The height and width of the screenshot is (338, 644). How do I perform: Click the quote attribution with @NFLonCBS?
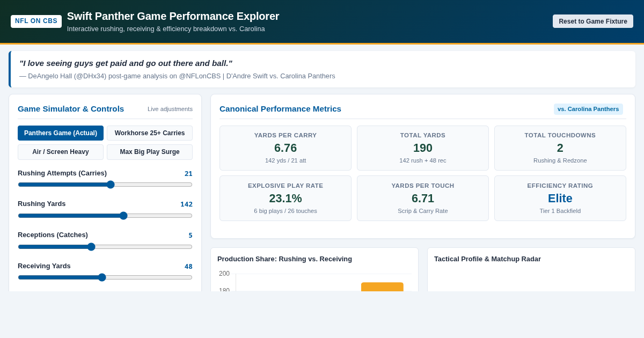pyautogui.click(x=177, y=76)
